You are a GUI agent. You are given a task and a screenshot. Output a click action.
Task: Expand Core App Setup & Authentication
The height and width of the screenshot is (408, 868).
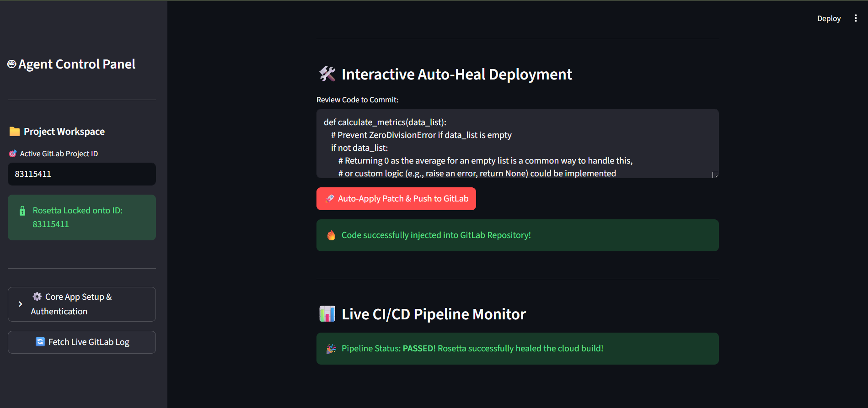point(82,304)
